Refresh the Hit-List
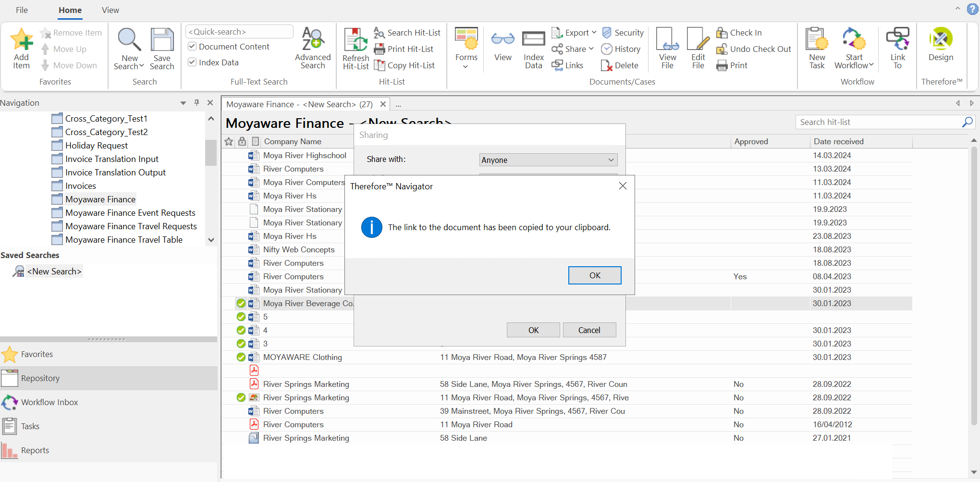The image size is (980, 482). (355, 49)
